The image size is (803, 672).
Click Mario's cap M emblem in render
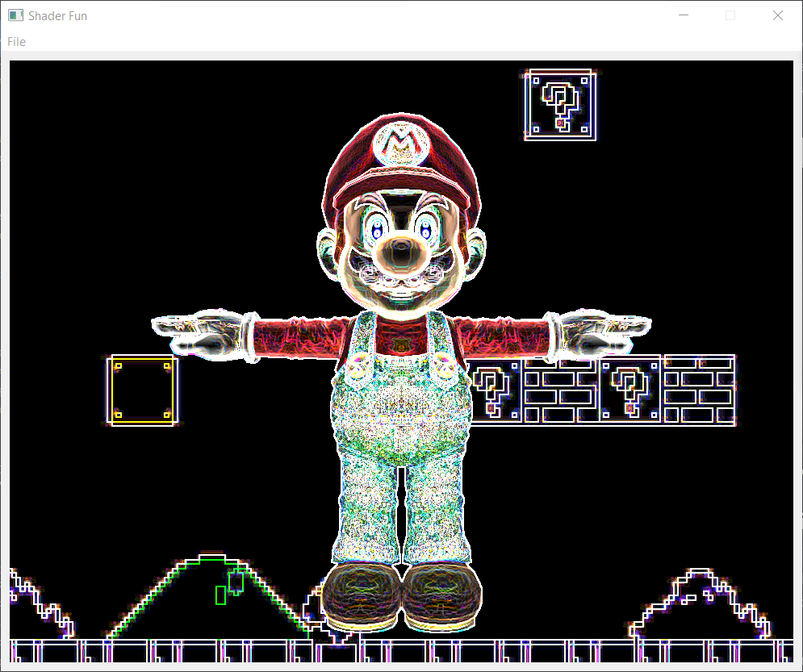[x=401, y=144]
